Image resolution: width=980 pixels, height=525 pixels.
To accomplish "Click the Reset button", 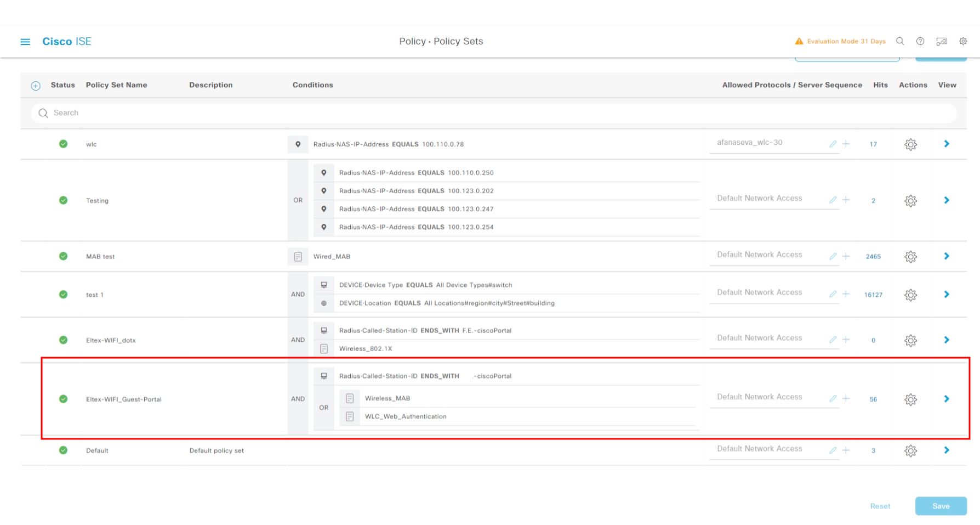I will coord(880,506).
